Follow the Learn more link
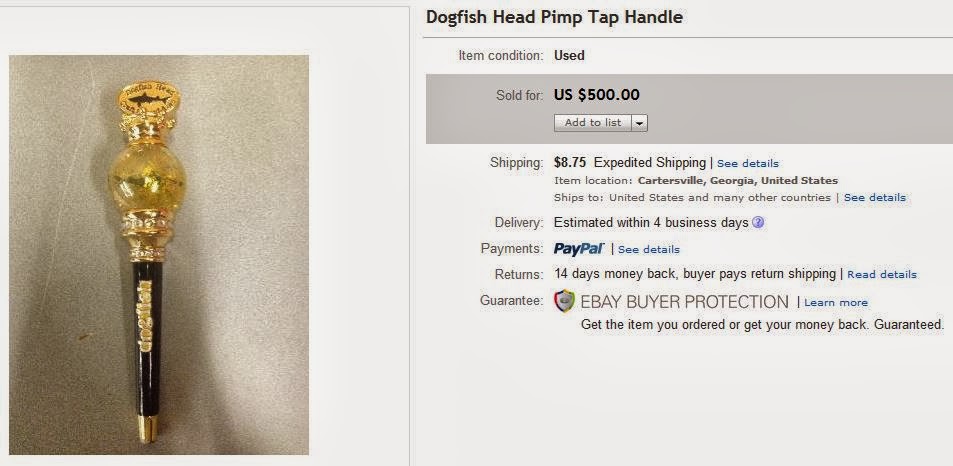The width and height of the screenshot is (953, 466). pos(835,302)
